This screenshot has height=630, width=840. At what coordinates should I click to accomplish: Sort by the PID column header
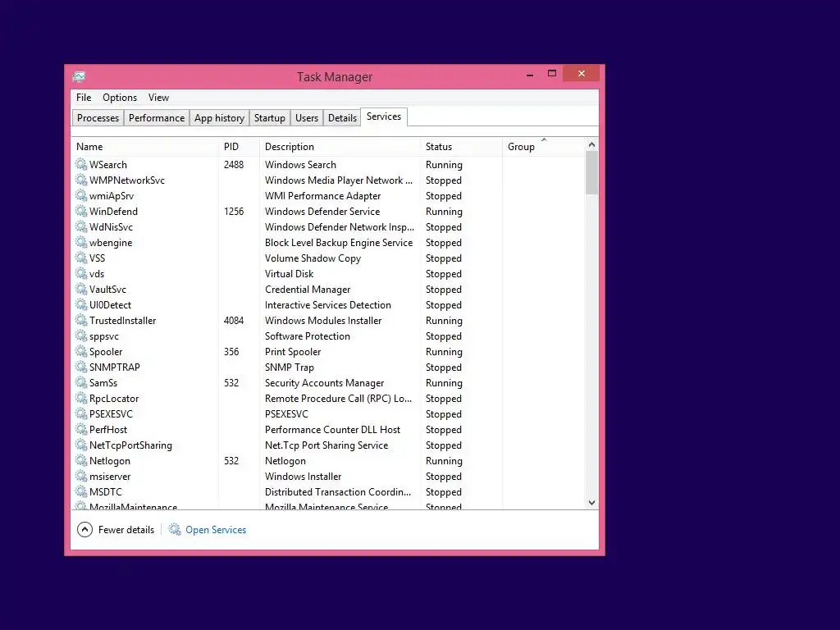tap(239, 147)
